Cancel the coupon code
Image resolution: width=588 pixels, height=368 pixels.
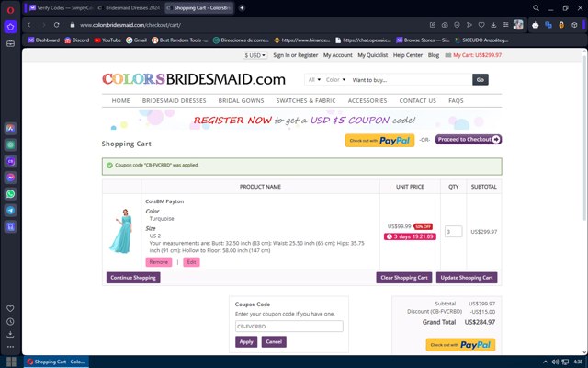click(274, 341)
